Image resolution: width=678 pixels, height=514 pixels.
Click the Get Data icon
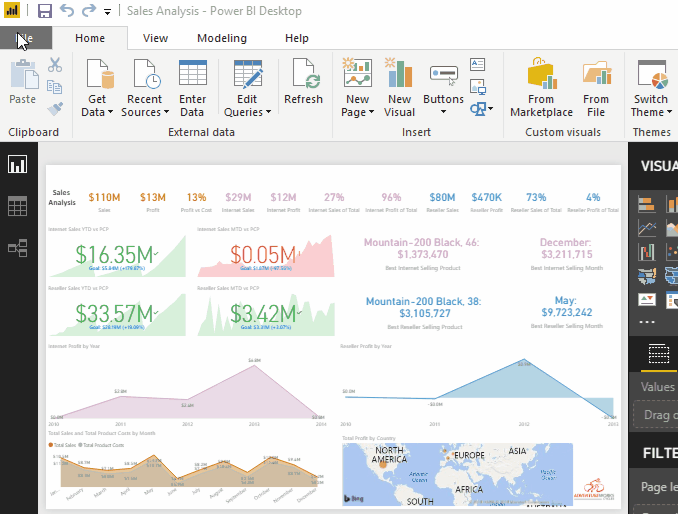click(99, 74)
